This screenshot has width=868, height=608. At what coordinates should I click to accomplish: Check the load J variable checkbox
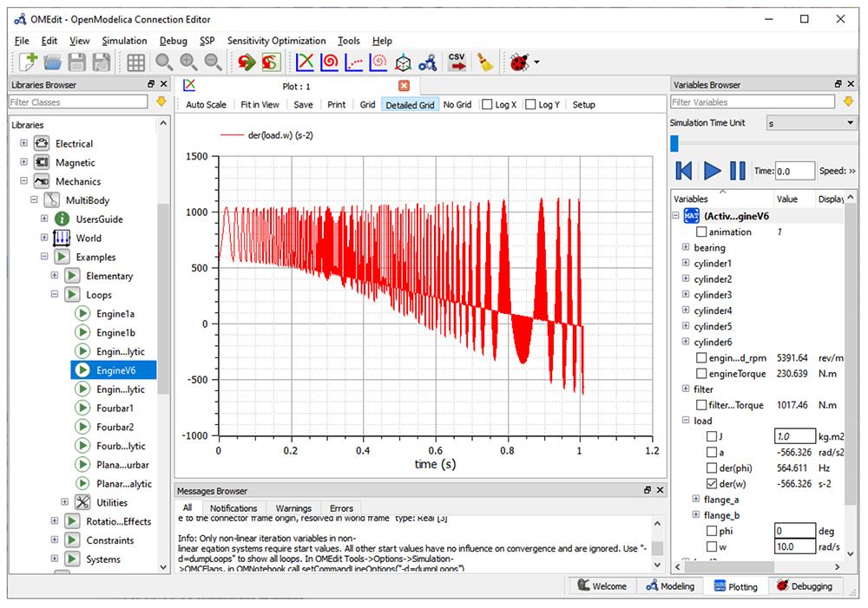click(x=712, y=436)
